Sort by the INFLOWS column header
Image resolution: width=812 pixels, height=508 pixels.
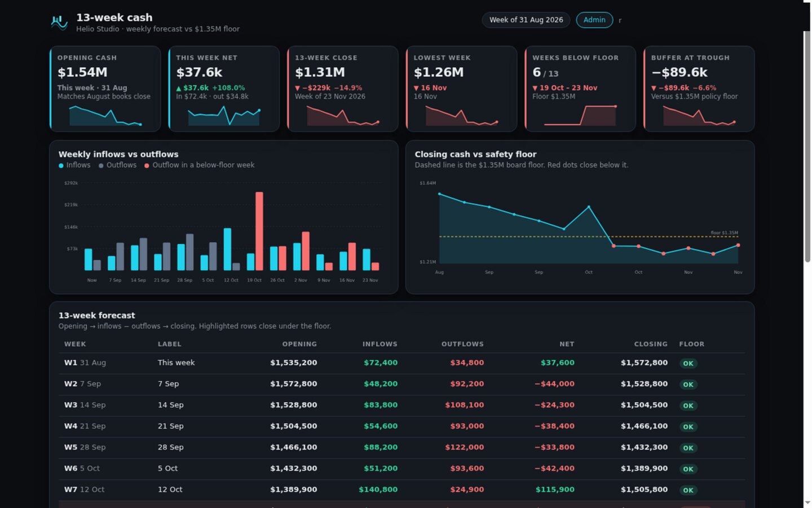click(x=380, y=344)
